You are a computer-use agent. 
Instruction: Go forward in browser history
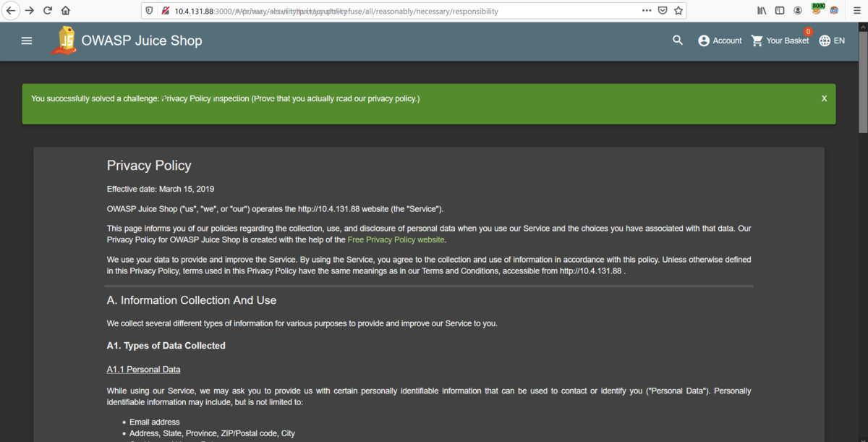(29, 11)
